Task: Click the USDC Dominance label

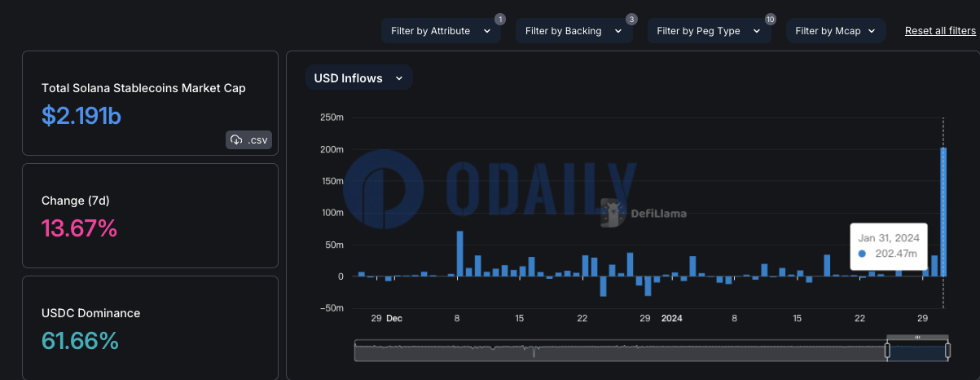Action: pyautogui.click(x=90, y=313)
